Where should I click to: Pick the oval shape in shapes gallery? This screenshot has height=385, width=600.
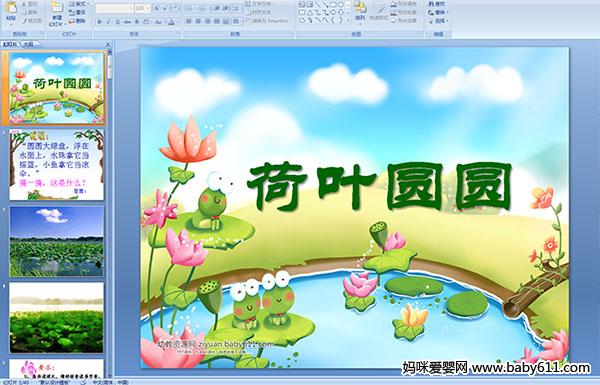[340, 4]
